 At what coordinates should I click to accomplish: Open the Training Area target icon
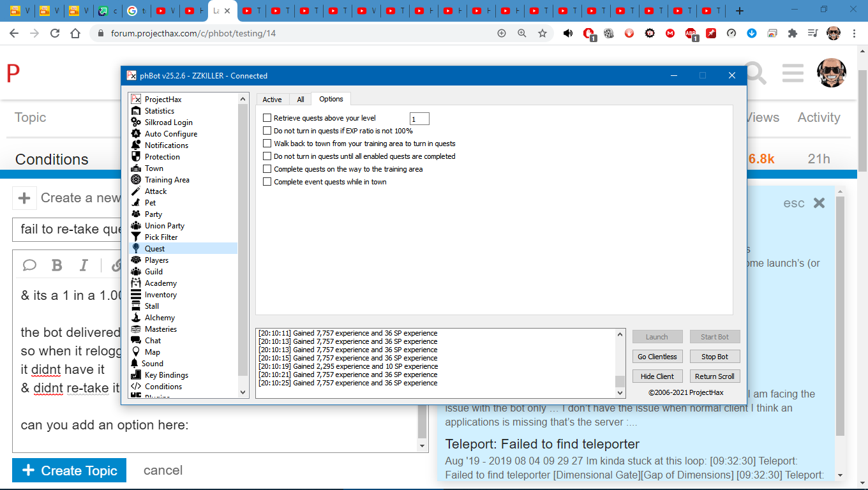135,180
